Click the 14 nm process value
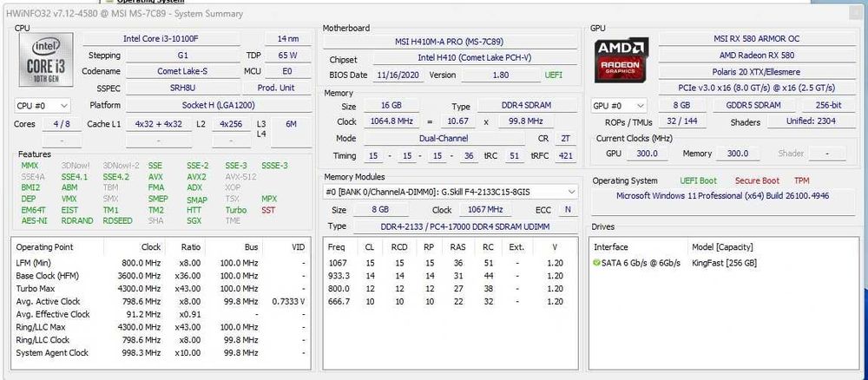Image resolution: width=868 pixels, height=380 pixels. click(x=288, y=38)
